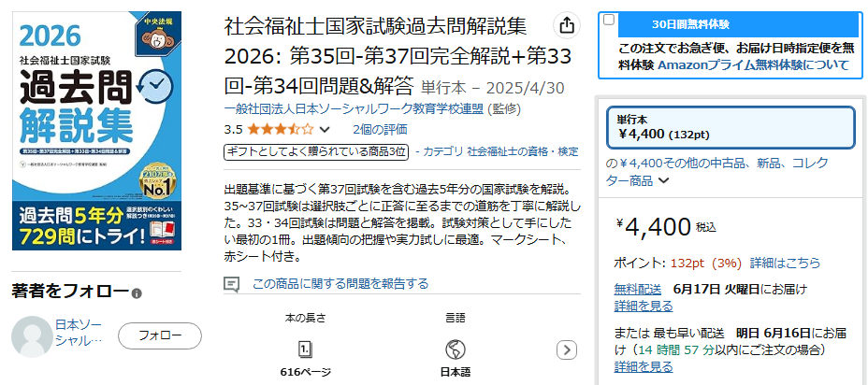
Task: Open 日本ソーシャルワーク教育学校連盟 author link
Action: point(354,109)
